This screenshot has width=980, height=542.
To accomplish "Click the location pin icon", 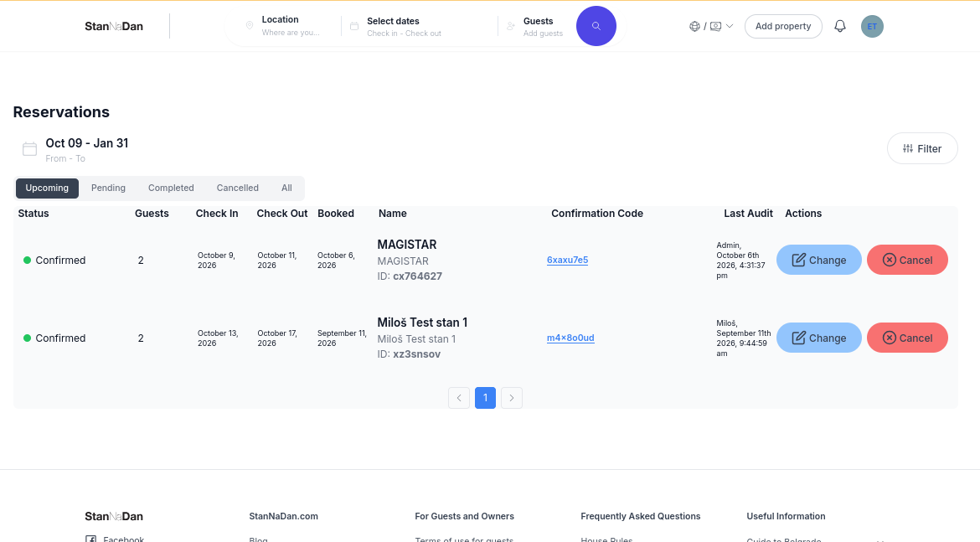I will point(250,26).
